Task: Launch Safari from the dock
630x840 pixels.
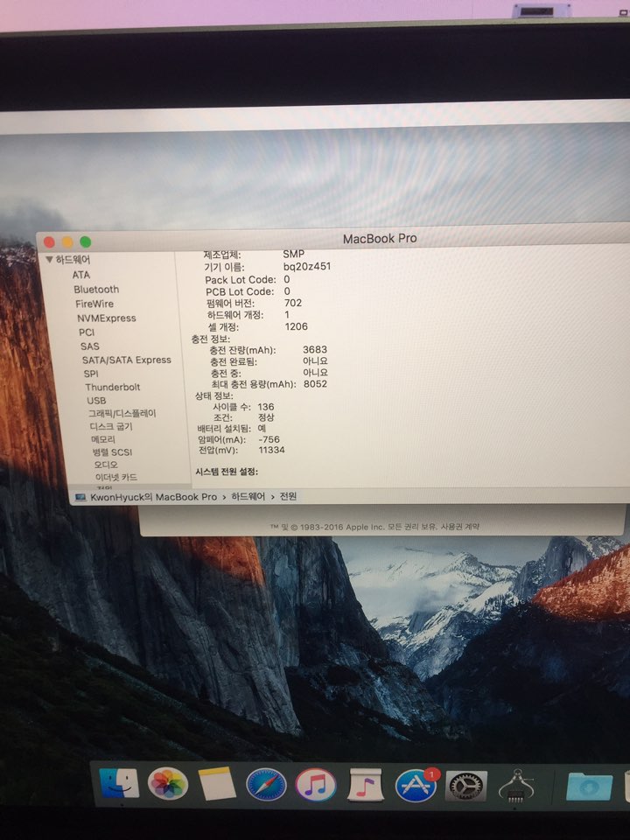Action: click(x=266, y=784)
